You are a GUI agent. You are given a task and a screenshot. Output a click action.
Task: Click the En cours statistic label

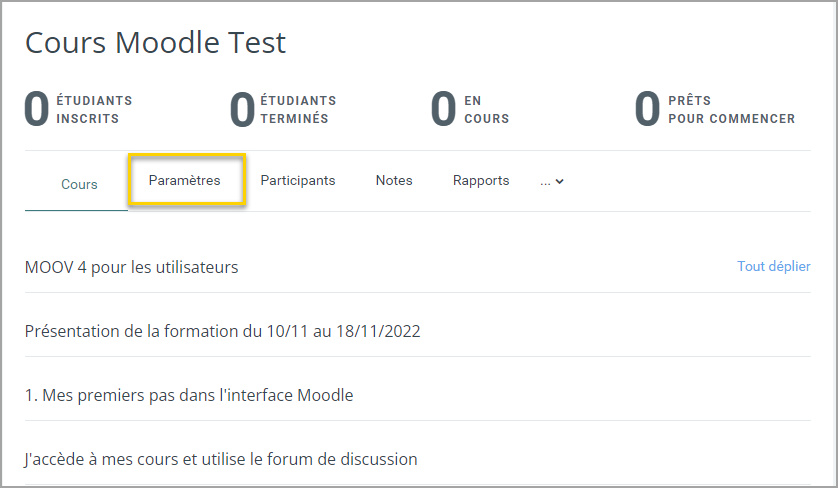[x=486, y=110]
